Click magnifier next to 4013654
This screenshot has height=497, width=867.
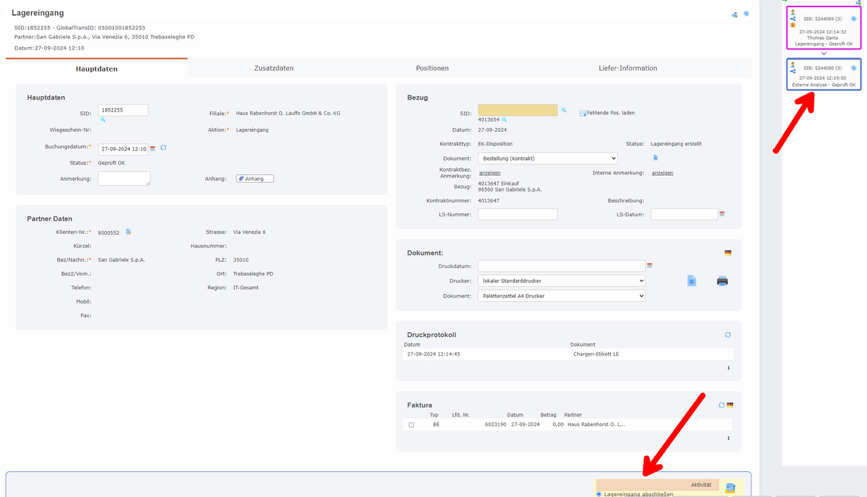point(504,119)
